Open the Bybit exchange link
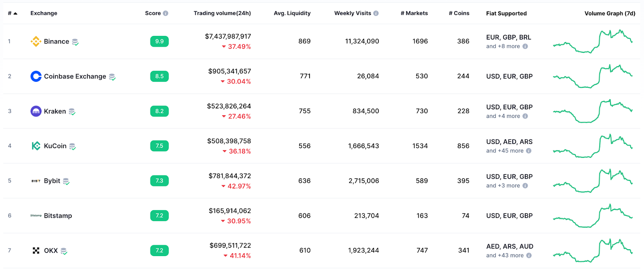The width and height of the screenshot is (644, 269). pyautogui.click(x=52, y=181)
